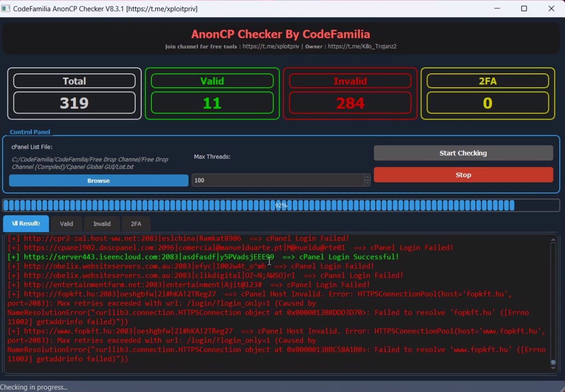Click the Invalid count value 284
This screenshot has width=565, height=392.
350,103
